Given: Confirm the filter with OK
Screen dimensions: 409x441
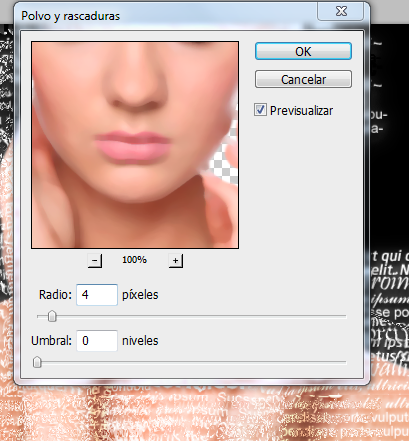Looking at the screenshot, I should point(303,51).
